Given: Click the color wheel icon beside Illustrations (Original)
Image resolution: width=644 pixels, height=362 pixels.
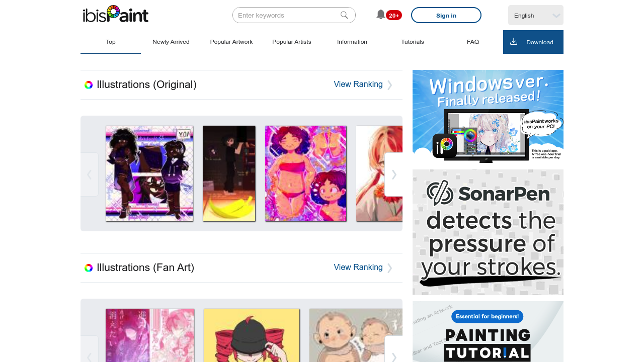Looking at the screenshot, I should (x=89, y=85).
